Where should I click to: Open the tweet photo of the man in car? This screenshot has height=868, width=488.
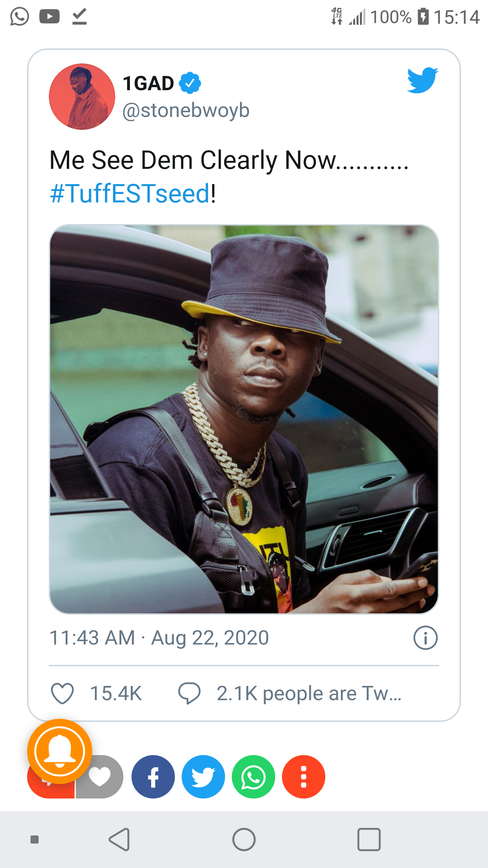tap(244, 419)
